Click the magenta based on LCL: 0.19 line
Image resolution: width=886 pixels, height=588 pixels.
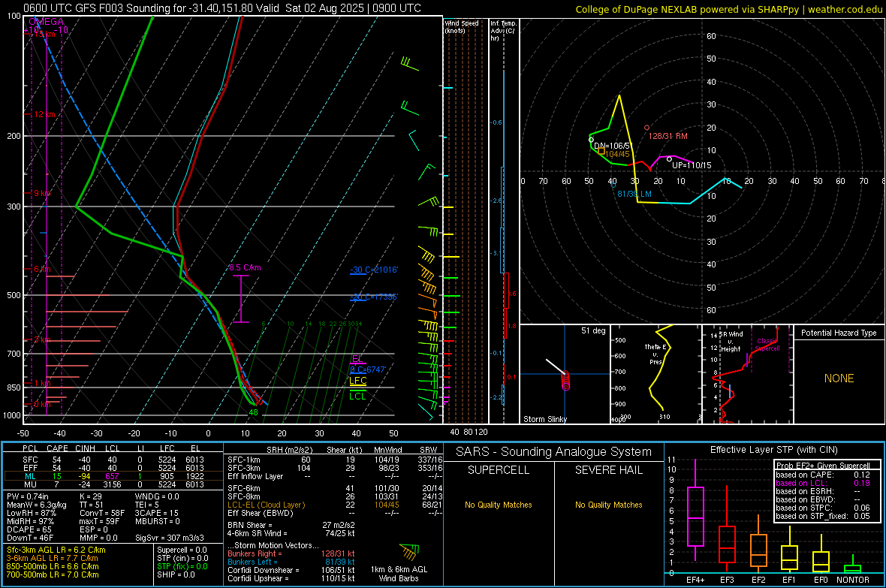point(822,483)
